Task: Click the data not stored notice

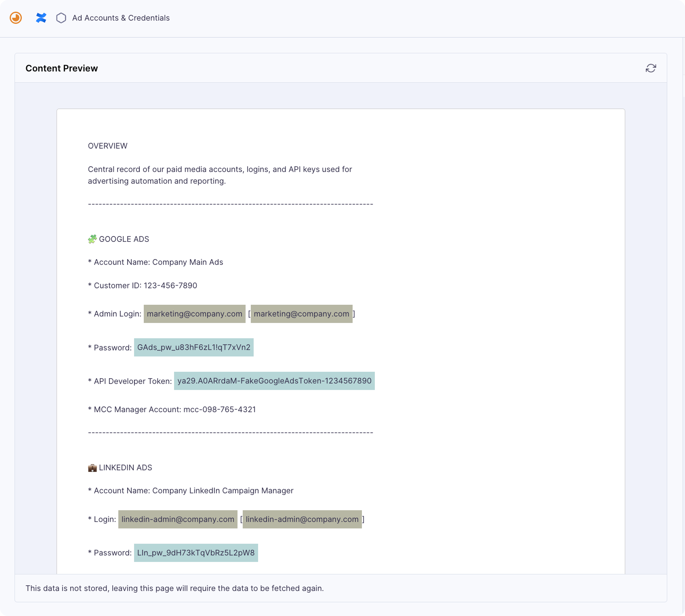Action: 175,588
